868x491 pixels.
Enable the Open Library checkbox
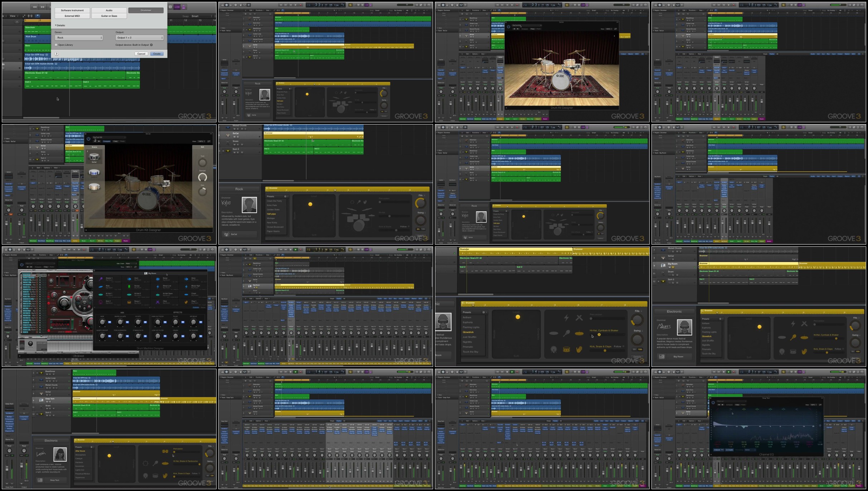[x=56, y=45]
